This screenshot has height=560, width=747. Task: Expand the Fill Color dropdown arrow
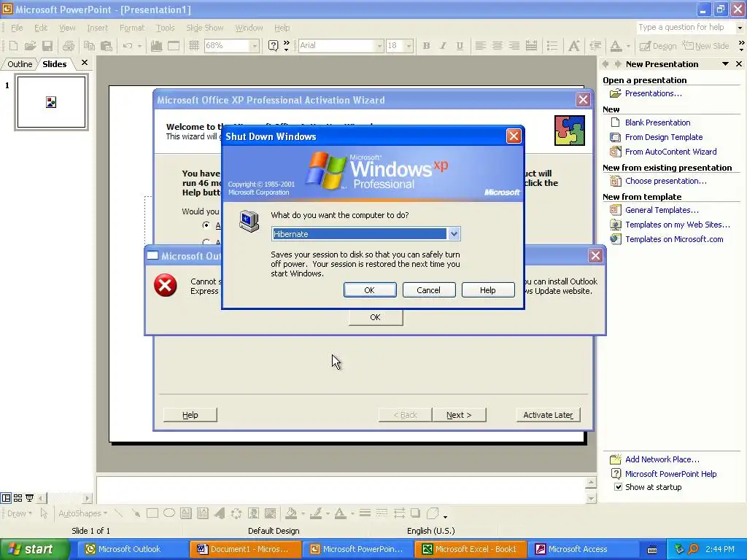(x=303, y=513)
